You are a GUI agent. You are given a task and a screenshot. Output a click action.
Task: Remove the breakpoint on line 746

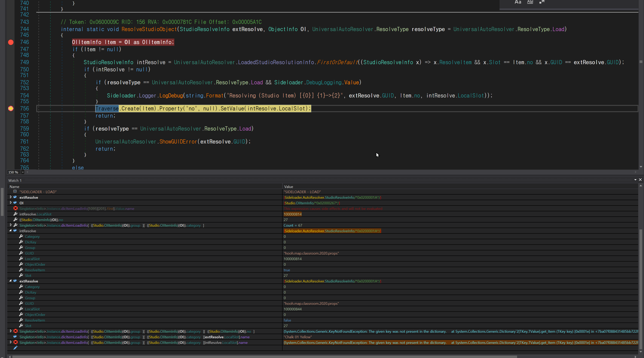click(11, 42)
